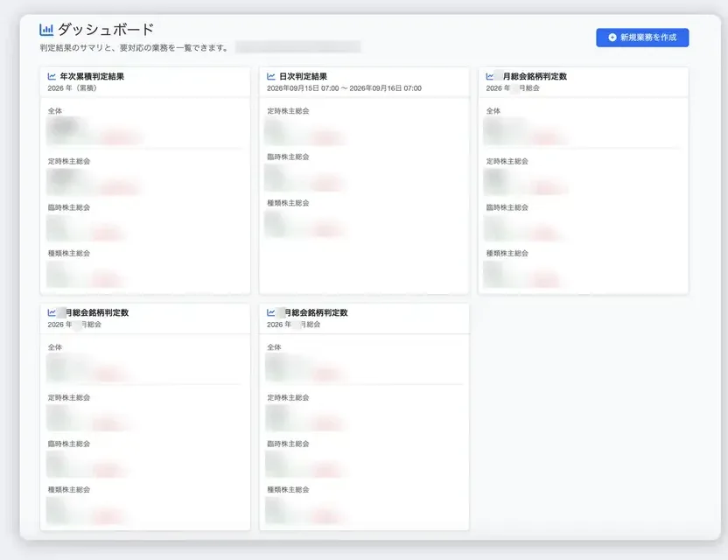
Task: Select 臨時株主総会 in 日次判定結果 card
Action: pos(288,157)
